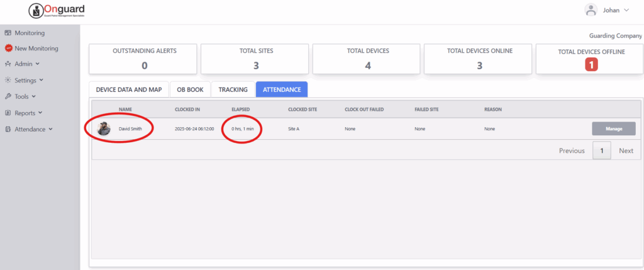Click the Settings gear icon
The image size is (644, 270).
coord(8,80)
